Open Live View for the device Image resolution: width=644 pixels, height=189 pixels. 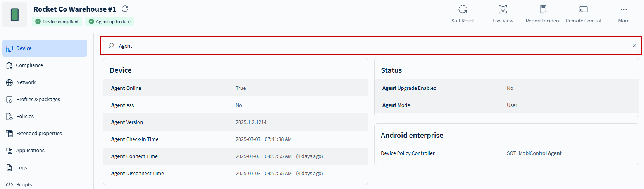pos(503,9)
